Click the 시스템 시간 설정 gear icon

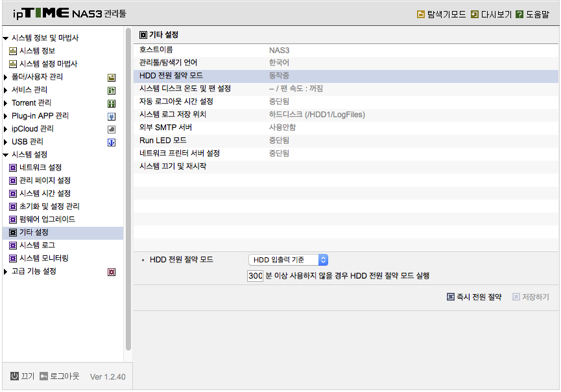point(13,194)
